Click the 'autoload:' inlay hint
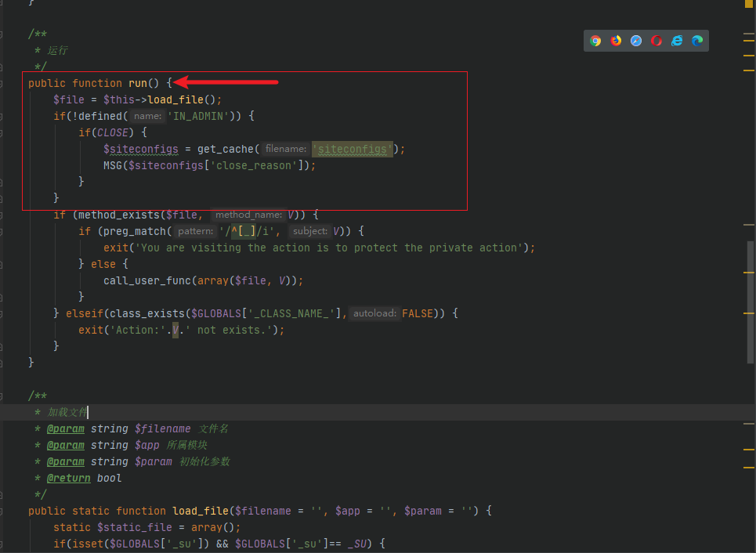756x553 pixels. point(374,313)
